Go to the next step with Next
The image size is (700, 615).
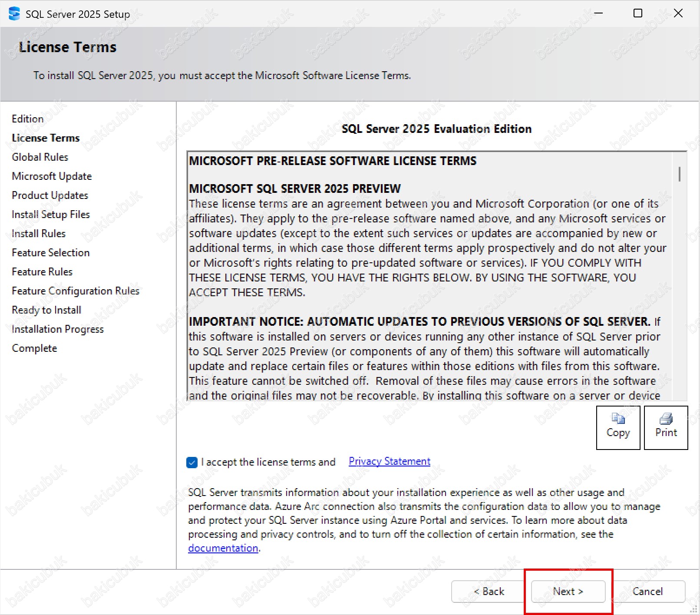click(x=568, y=591)
